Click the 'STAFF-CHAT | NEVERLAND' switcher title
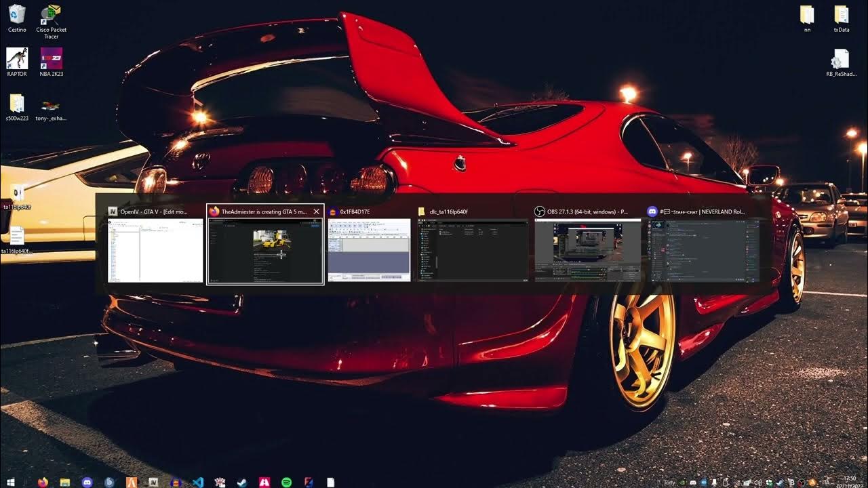868x488 pixels. [703, 211]
